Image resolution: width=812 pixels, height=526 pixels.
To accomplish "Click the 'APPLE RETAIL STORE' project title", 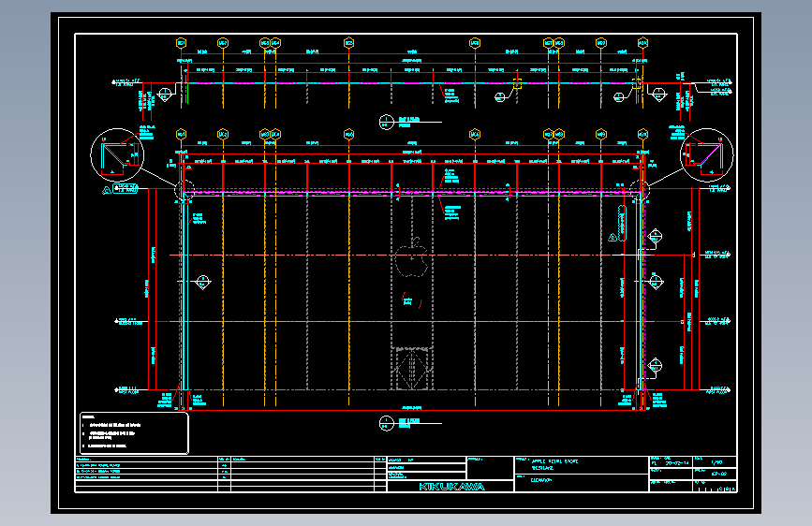I will [554, 460].
